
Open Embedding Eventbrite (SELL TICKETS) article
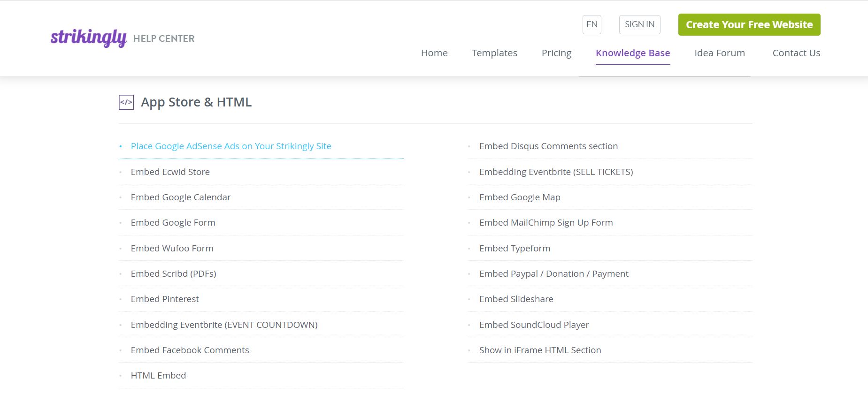(556, 172)
